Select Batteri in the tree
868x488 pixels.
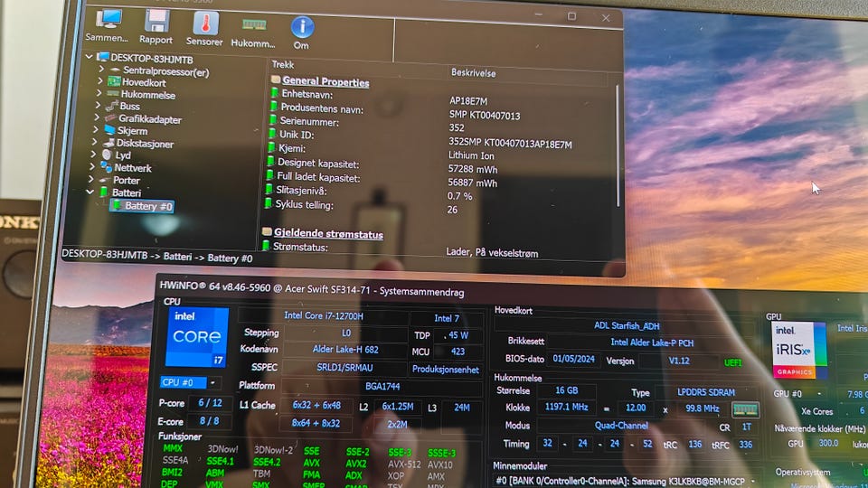coord(127,192)
